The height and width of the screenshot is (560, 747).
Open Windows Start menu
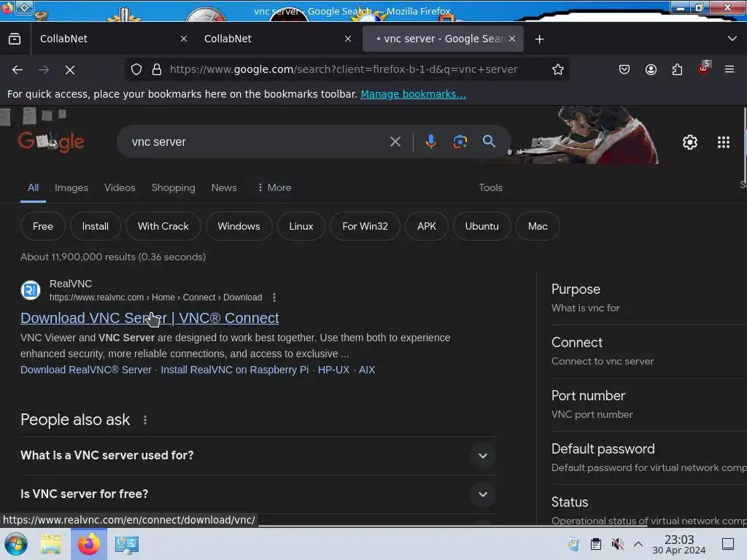coord(15,544)
